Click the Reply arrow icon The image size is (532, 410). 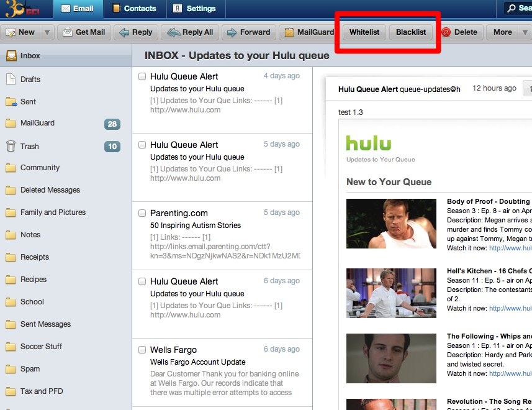pos(124,32)
